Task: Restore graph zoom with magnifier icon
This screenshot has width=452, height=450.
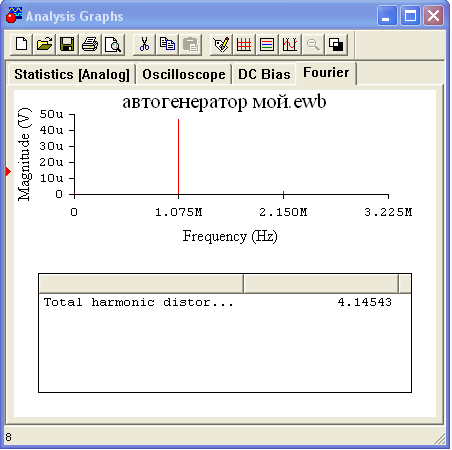Action: [313, 44]
